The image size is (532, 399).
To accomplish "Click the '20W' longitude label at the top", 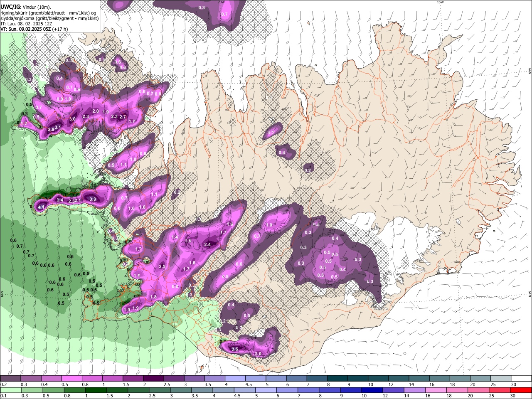I will 221,2.
